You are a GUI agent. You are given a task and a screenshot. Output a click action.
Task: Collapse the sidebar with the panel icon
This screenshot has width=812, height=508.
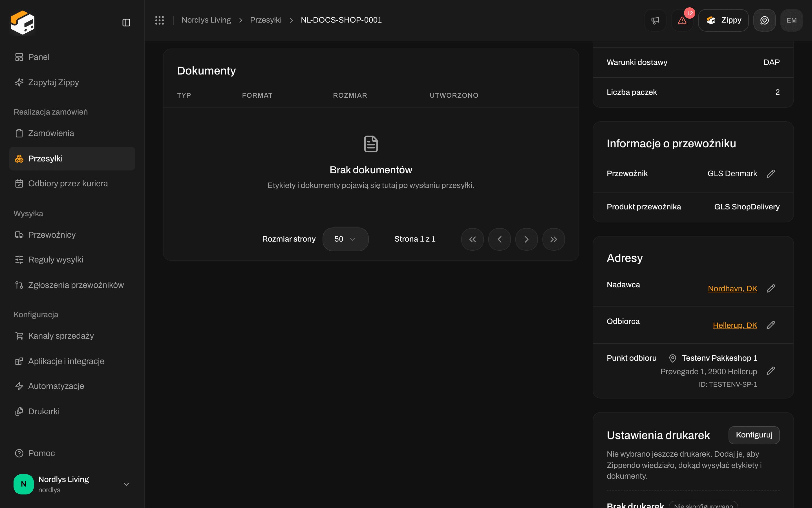point(126,23)
